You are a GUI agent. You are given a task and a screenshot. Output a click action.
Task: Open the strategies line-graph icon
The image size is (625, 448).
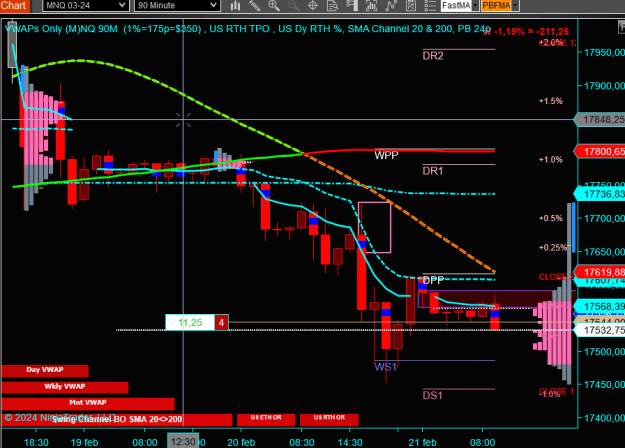pos(391,5)
